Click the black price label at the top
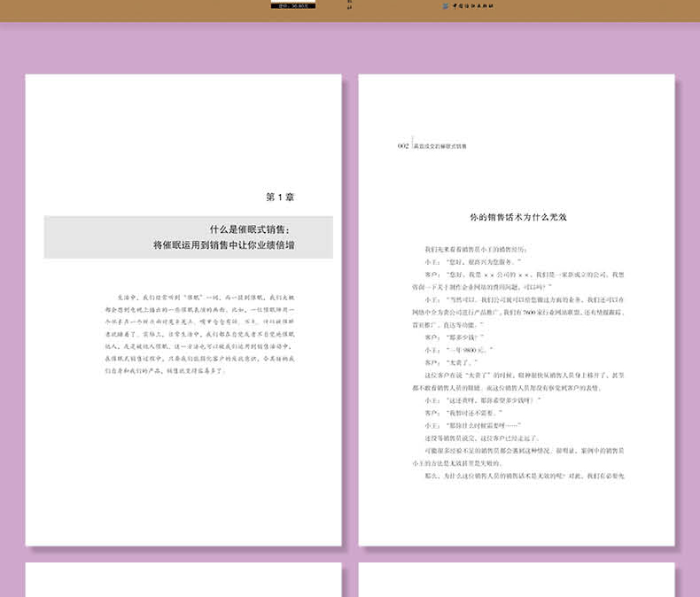Image resolution: width=700 pixels, height=597 pixels. click(292, 5)
